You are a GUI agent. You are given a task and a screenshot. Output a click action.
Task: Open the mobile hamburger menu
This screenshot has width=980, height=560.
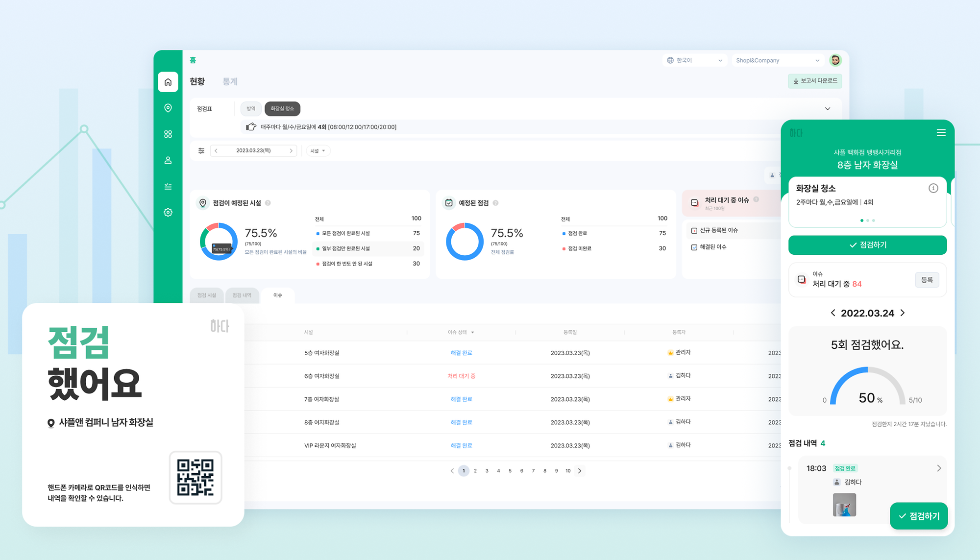tap(941, 133)
